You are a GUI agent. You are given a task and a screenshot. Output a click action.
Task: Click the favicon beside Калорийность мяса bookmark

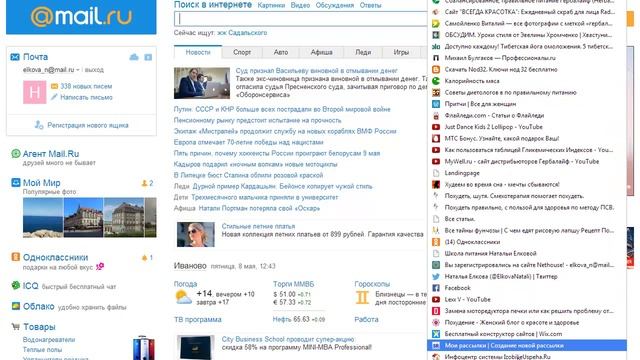[436, 81]
